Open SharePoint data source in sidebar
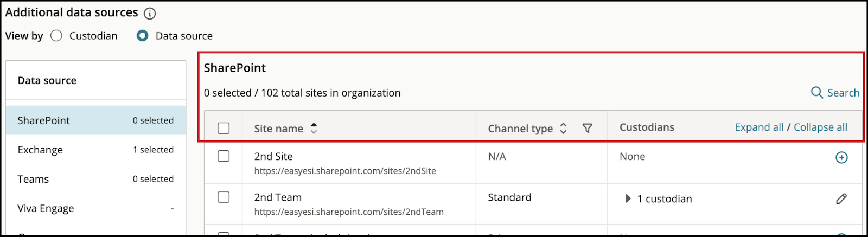Image resolution: width=868 pixels, height=237 pixels. point(96,120)
